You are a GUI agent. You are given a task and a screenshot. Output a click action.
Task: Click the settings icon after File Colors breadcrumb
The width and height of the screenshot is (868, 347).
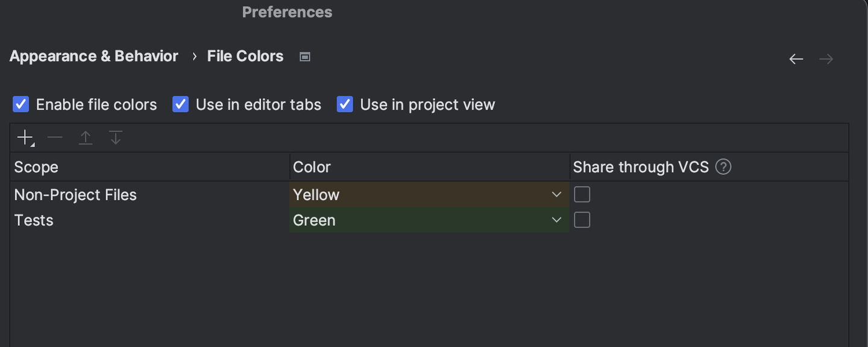tap(304, 56)
